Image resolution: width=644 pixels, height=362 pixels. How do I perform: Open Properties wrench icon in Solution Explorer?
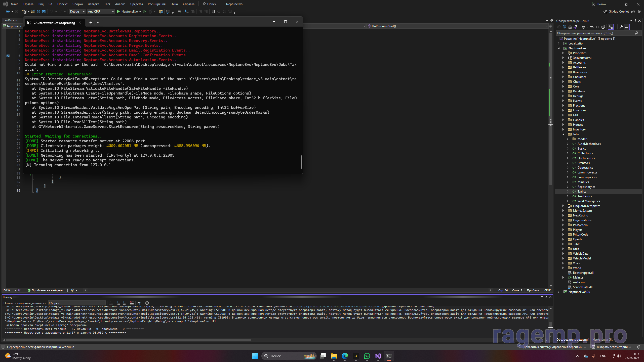point(621,27)
